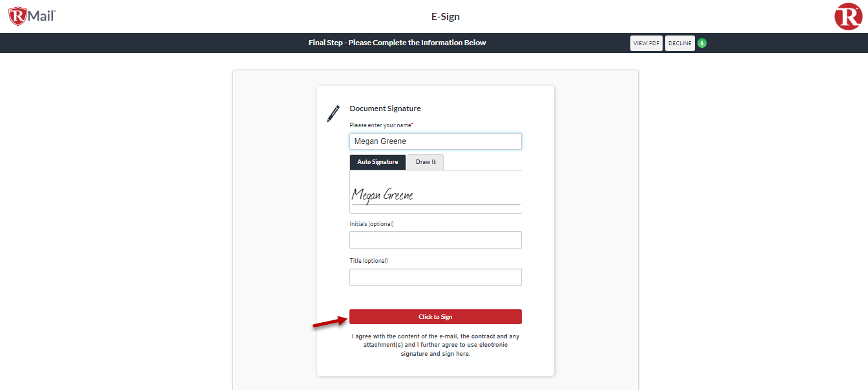The width and height of the screenshot is (868, 390).
Task: Open the document with View PDF
Action: (x=646, y=43)
